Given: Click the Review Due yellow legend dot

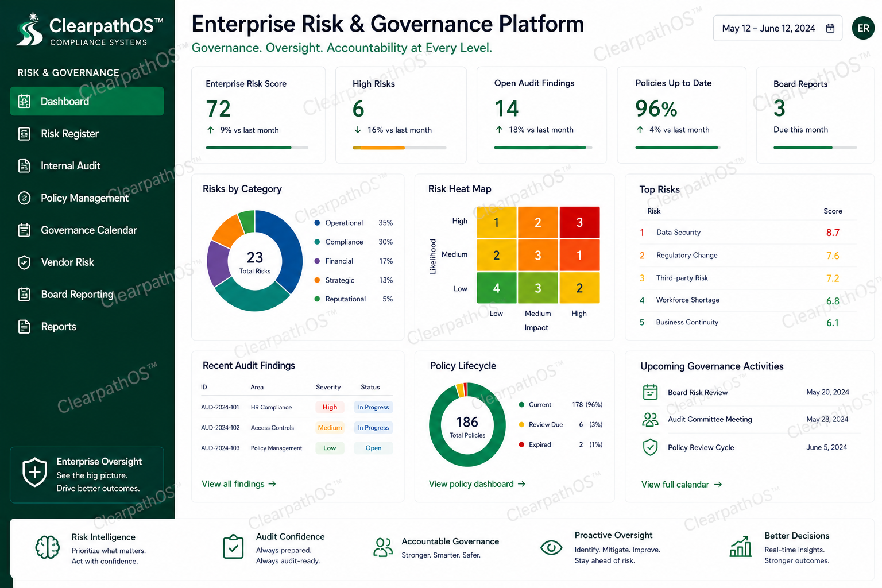Looking at the screenshot, I should click(x=521, y=424).
